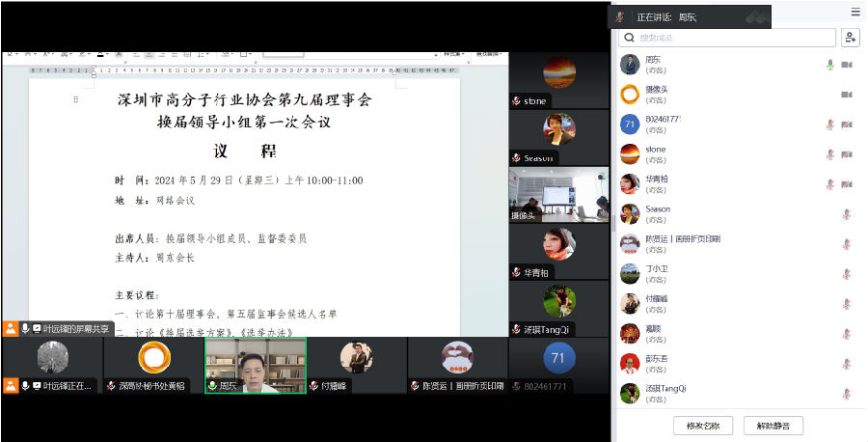The image size is (868, 442).
Task: Select the 深高协秘书处黄格 video tile
Action: (x=154, y=366)
